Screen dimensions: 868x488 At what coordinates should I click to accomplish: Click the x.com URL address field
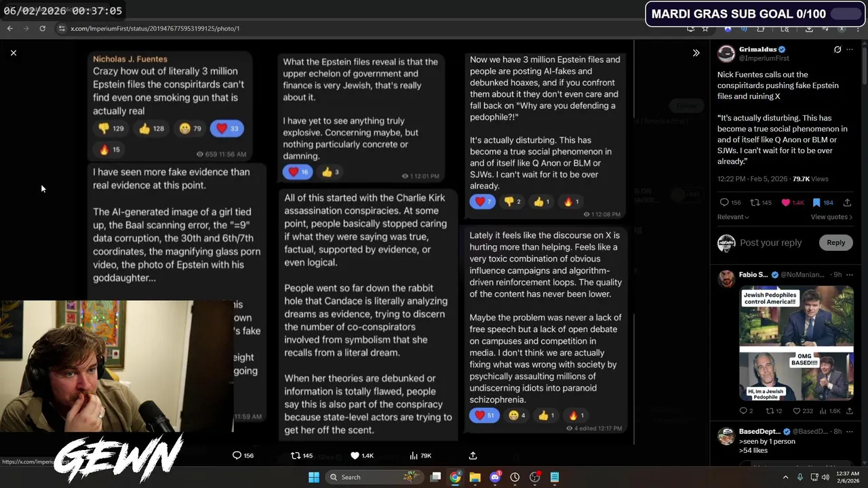pos(155,28)
